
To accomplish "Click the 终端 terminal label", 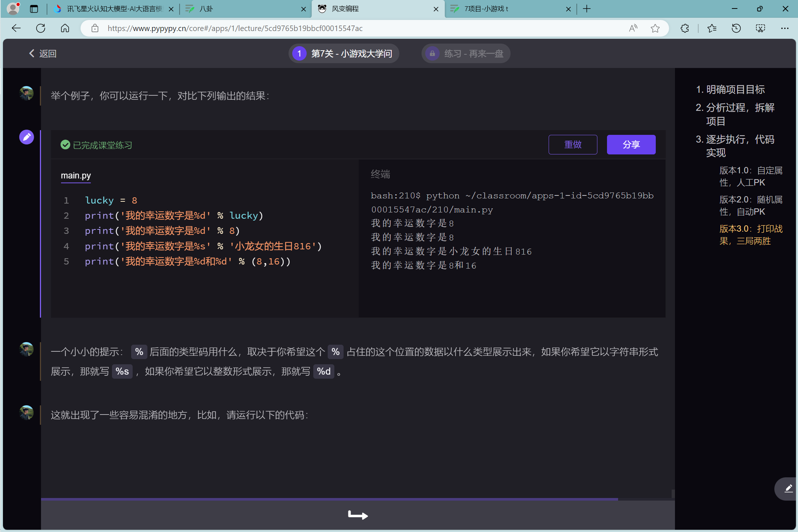I will coord(381,174).
